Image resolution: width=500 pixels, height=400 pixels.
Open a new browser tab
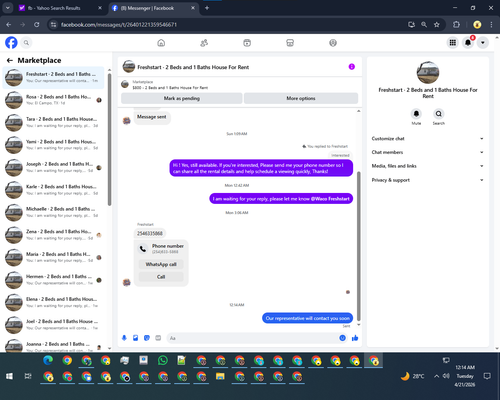207,8
